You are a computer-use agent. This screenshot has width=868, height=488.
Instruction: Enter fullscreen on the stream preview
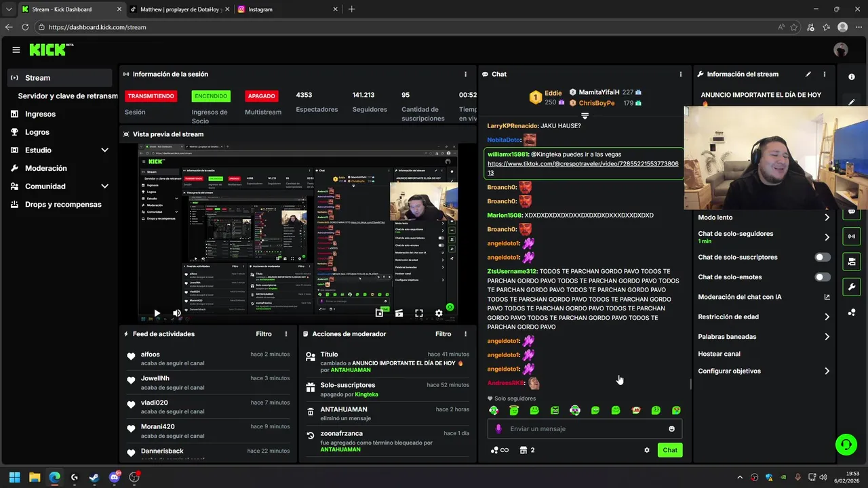click(x=419, y=313)
